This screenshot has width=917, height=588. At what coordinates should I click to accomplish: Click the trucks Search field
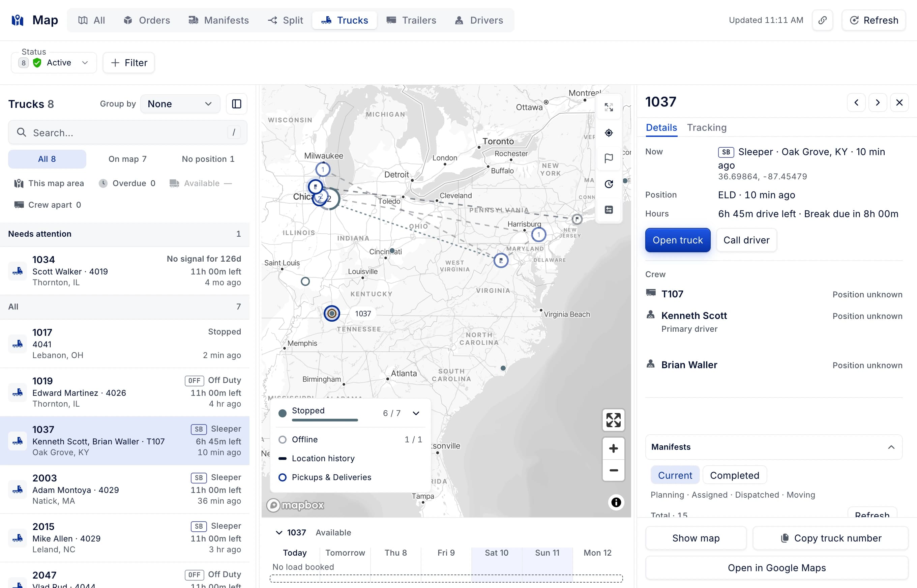[x=127, y=133]
